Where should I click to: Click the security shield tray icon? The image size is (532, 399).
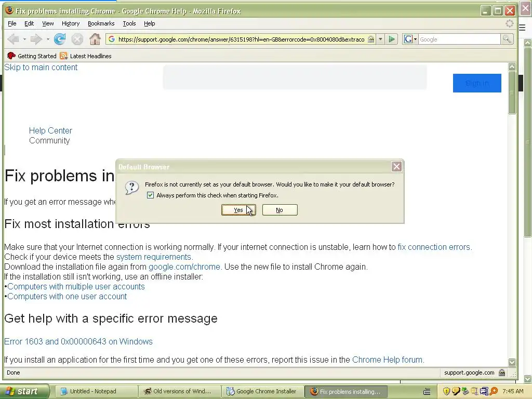coord(446,392)
